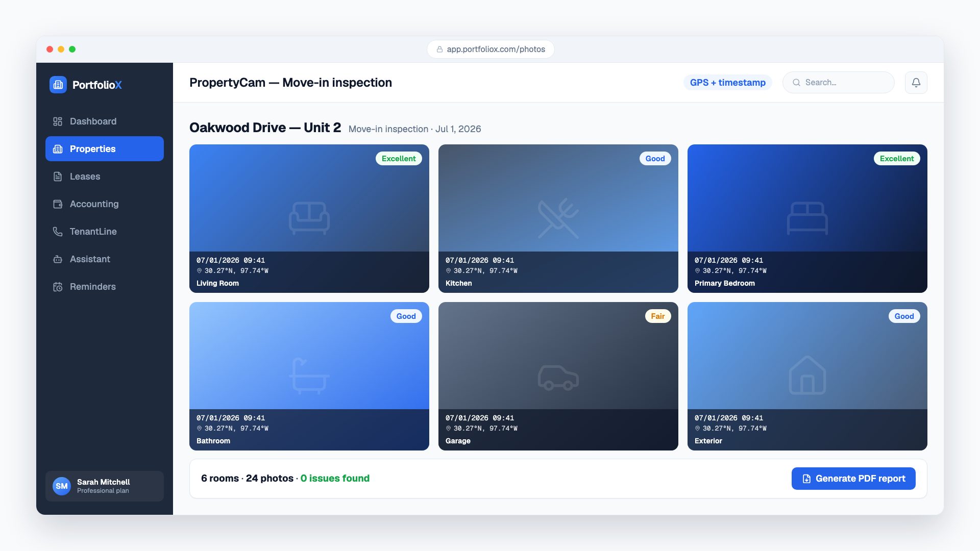Focus the Search input field
The height and width of the screenshot is (551, 980).
[x=839, y=83]
